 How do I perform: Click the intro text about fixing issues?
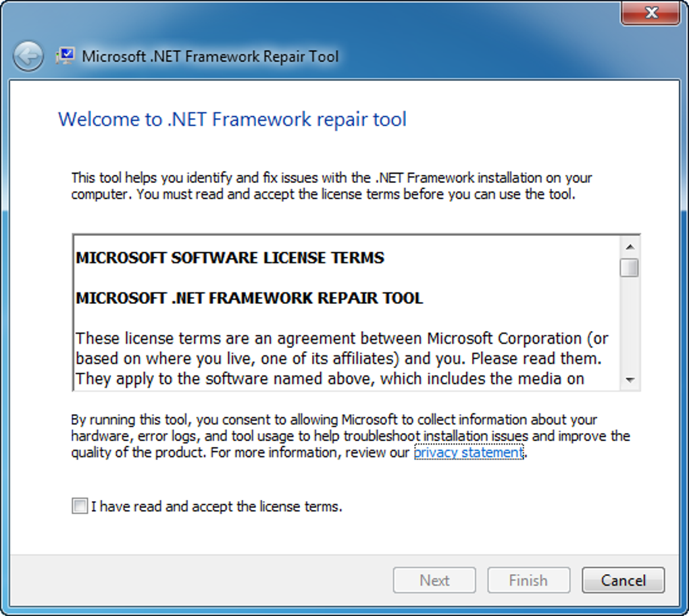(x=331, y=186)
